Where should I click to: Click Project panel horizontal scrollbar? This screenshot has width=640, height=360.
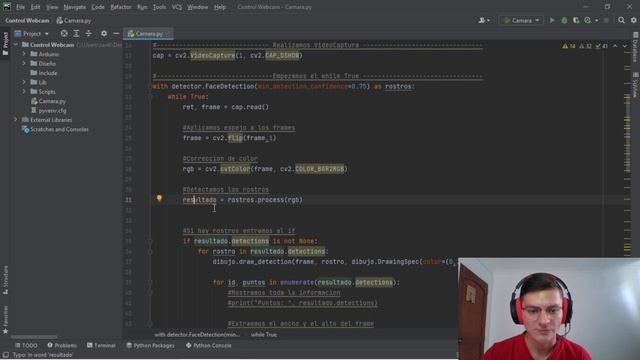tap(34, 337)
